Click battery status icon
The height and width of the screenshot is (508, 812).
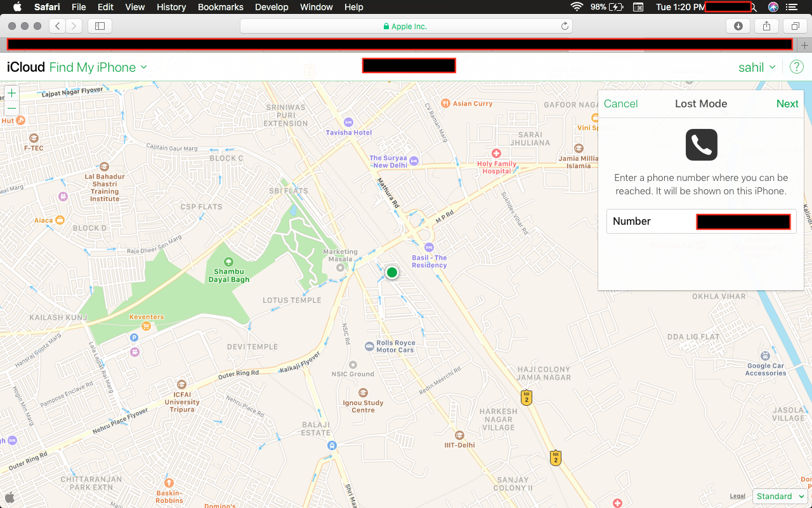point(615,7)
